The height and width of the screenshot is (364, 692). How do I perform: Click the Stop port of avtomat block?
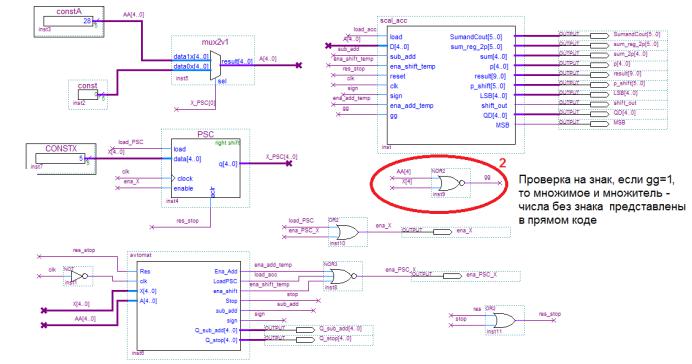[232, 301]
